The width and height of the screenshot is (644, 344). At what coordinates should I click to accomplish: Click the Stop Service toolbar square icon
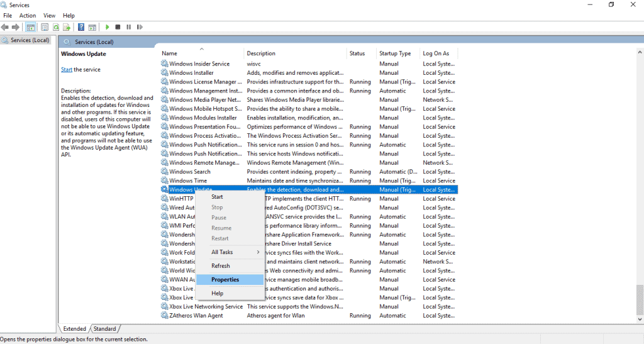[x=118, y=27]
